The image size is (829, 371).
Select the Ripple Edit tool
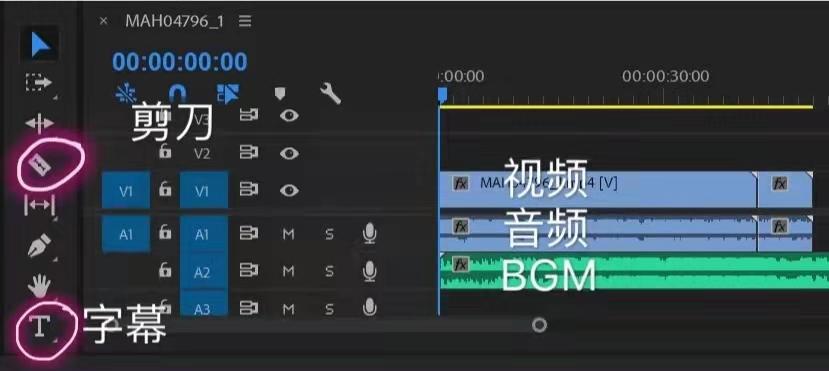[x=39, y=123]
